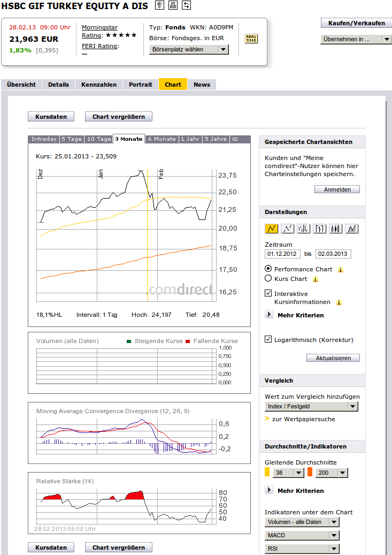
Task: Switch to the Details tab
Action: pyautogui.click(x=58, y=85)
